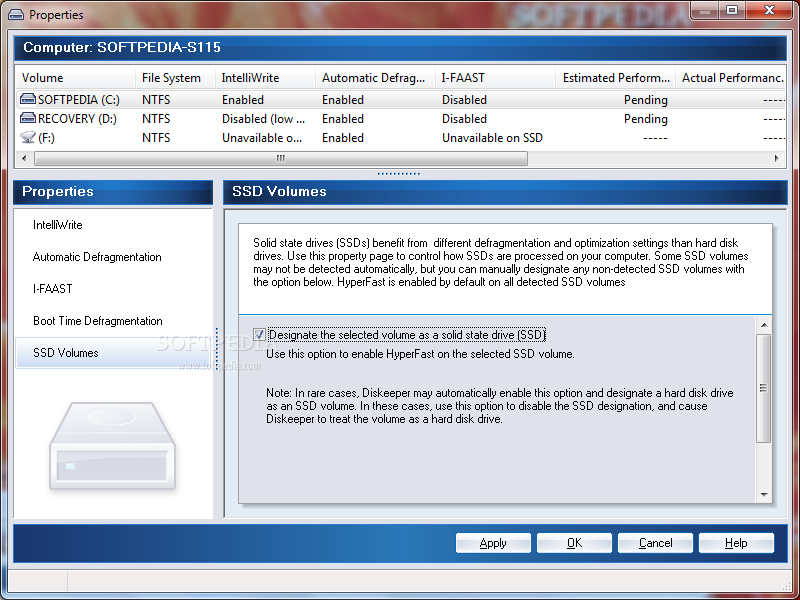Click Pending estimate for SOFTPEDIA (C:)
Screen dimensions: 800x600
click(x=645, y=99)
